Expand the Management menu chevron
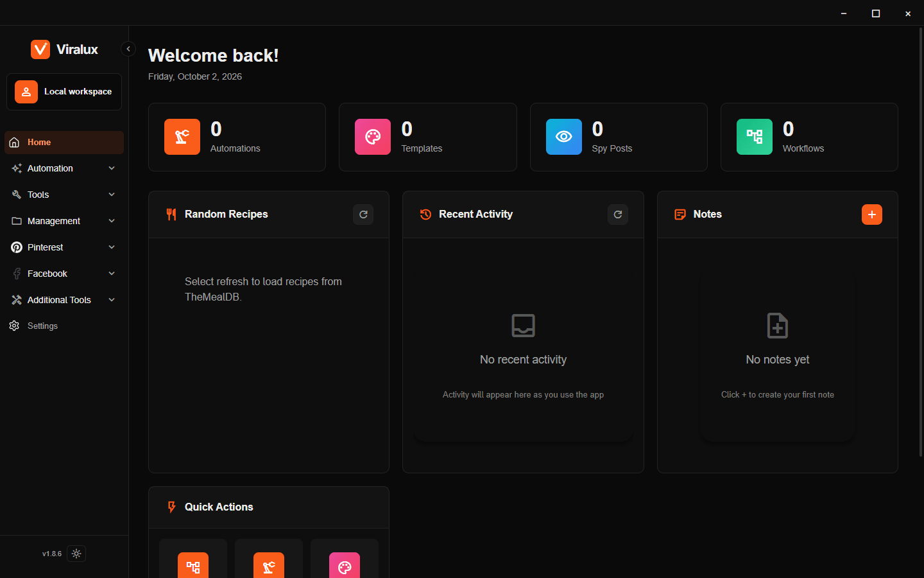Screen dimensions: 924x578 112,221
